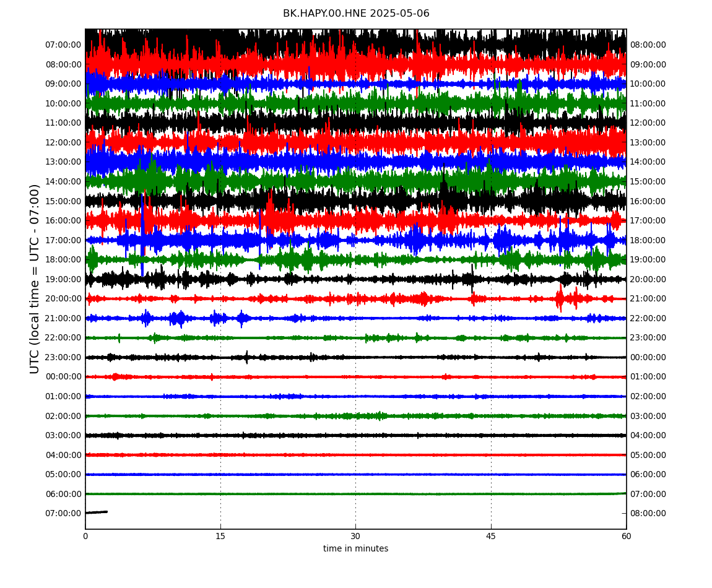Click the x-axis tick label 45
The image size is (712, 588).
point(491,536)
